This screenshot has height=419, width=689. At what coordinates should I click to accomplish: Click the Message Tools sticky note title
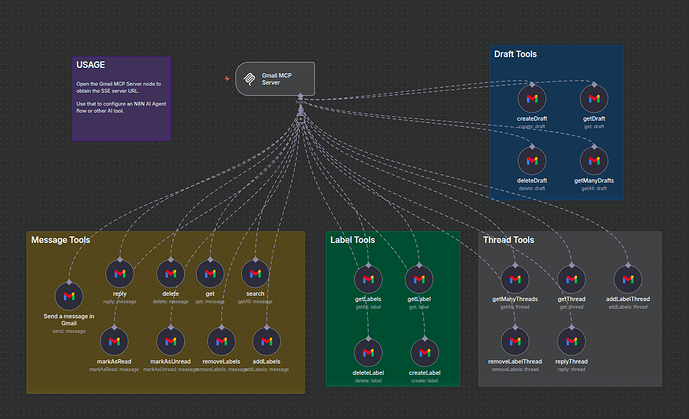click(61, 240)
